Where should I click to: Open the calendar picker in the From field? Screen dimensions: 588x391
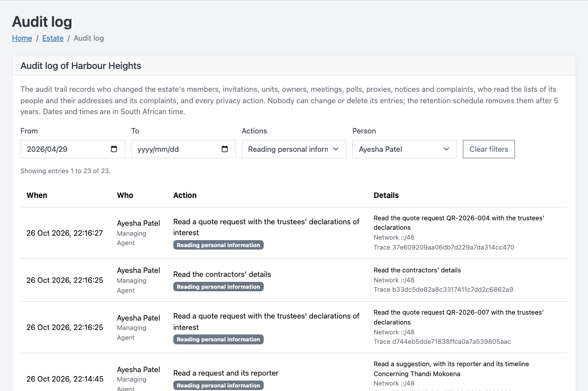click(114, 149)
